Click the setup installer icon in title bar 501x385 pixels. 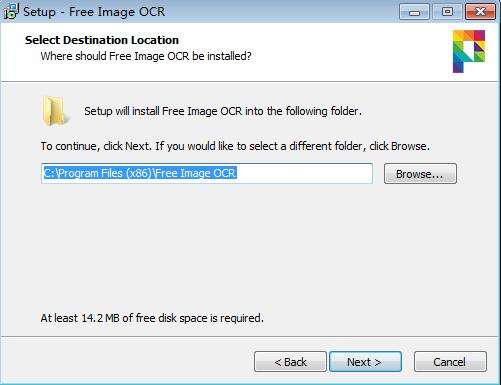tap(11, 11)
